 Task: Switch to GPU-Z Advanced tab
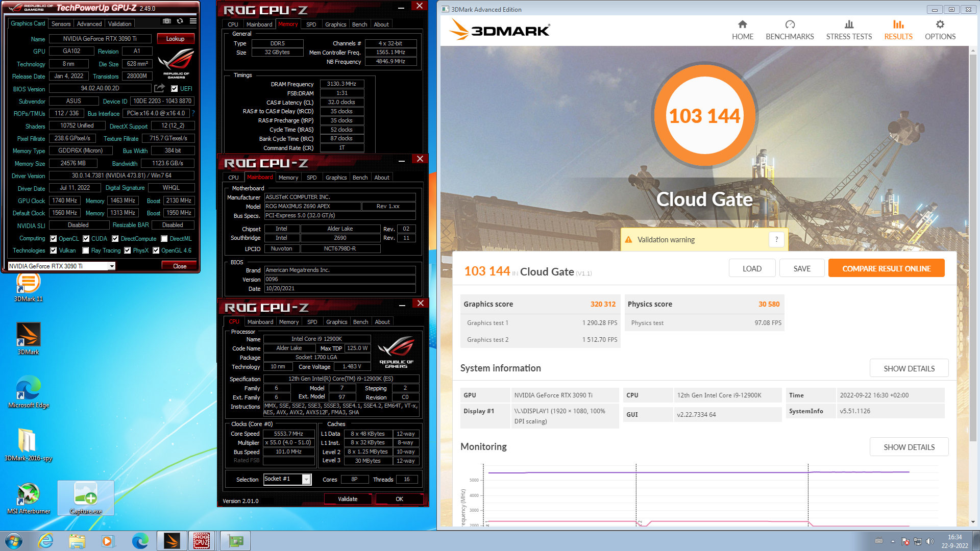coord(89,24)
